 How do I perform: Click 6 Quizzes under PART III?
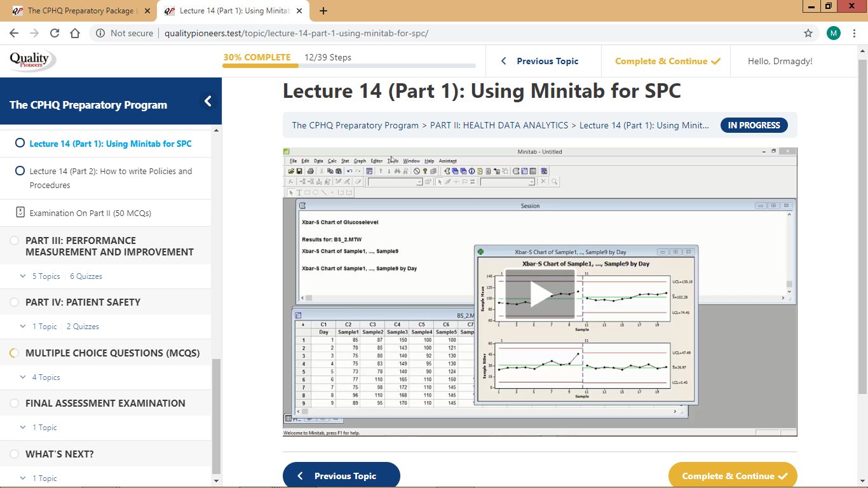pyautogui.click(x=86, y=276)
